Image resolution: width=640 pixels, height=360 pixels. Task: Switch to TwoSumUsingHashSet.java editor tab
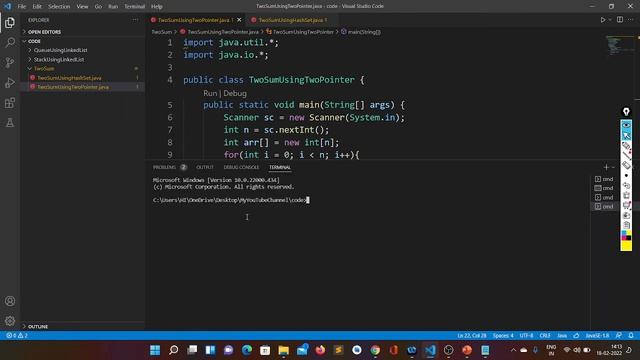click(x=292, y=20)
